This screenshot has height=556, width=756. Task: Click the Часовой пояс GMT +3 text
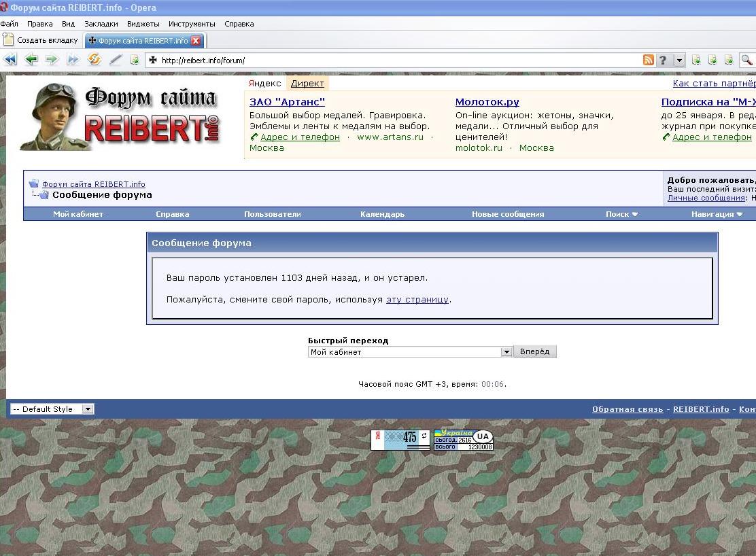(432, 384)
